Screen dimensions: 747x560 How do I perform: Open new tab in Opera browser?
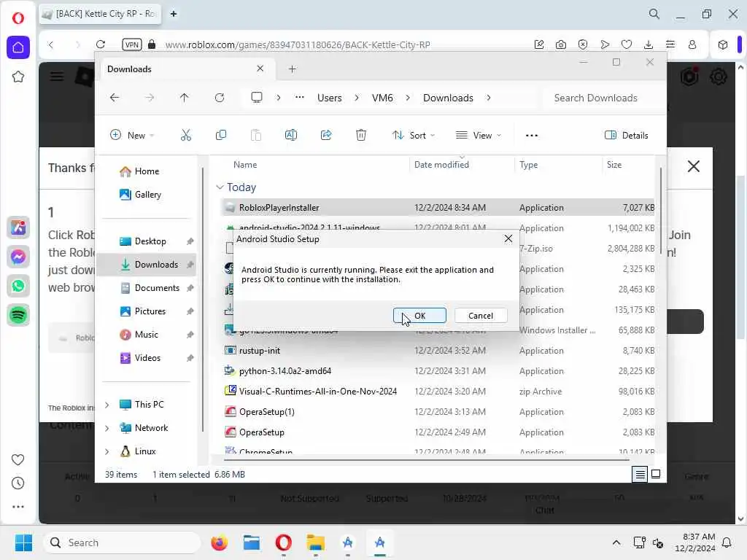click(174, 14)
